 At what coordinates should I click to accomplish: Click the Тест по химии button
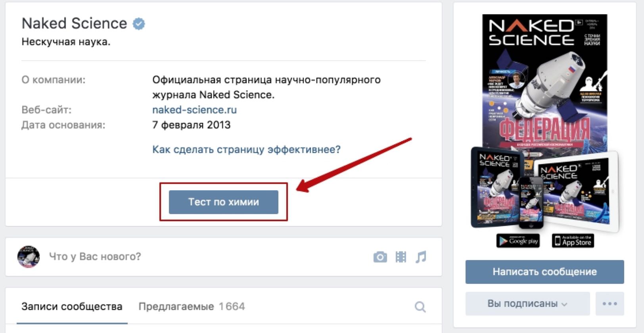(224, 202)
